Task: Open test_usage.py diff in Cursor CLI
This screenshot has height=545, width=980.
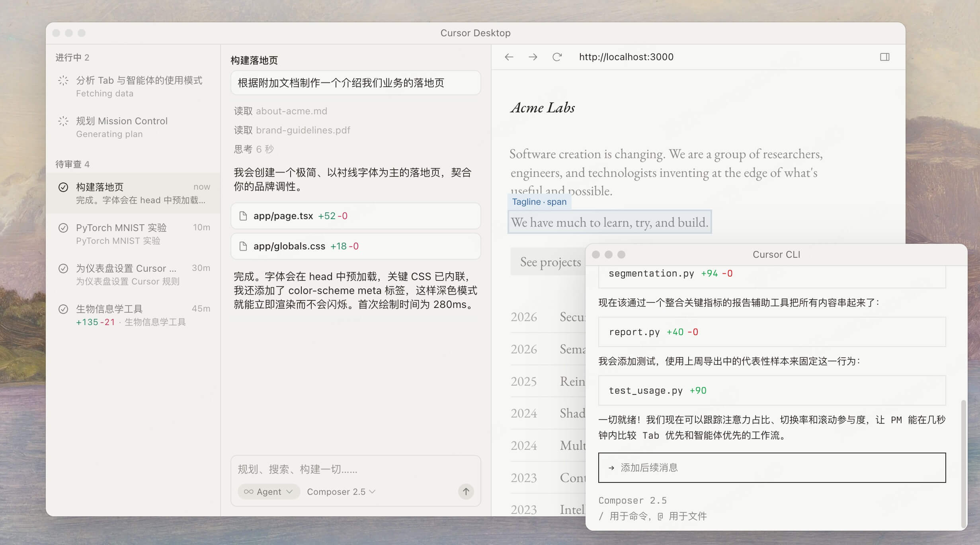Action: pyautogui.click(x=772, y=390)
